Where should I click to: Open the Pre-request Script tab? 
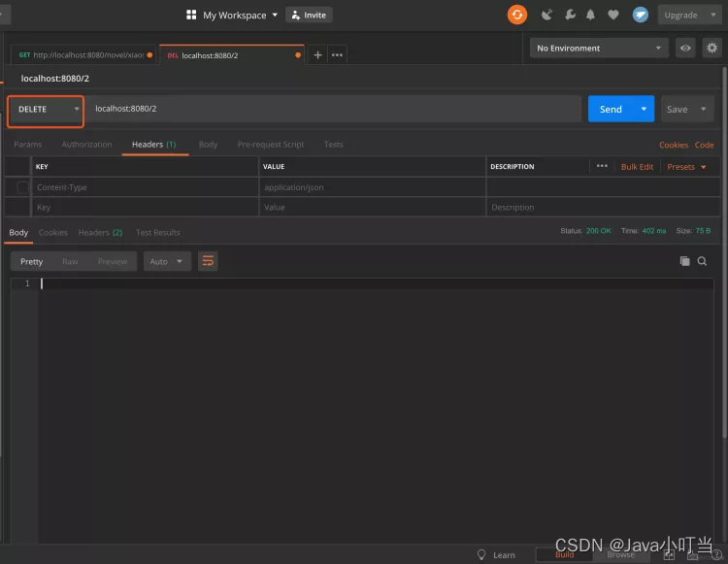(271, 145)
